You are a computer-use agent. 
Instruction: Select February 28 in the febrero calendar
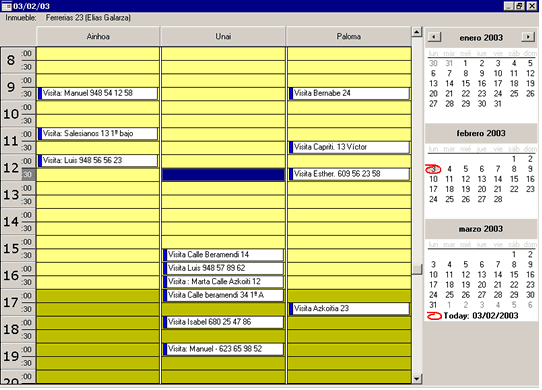click(x=498, y=199)
